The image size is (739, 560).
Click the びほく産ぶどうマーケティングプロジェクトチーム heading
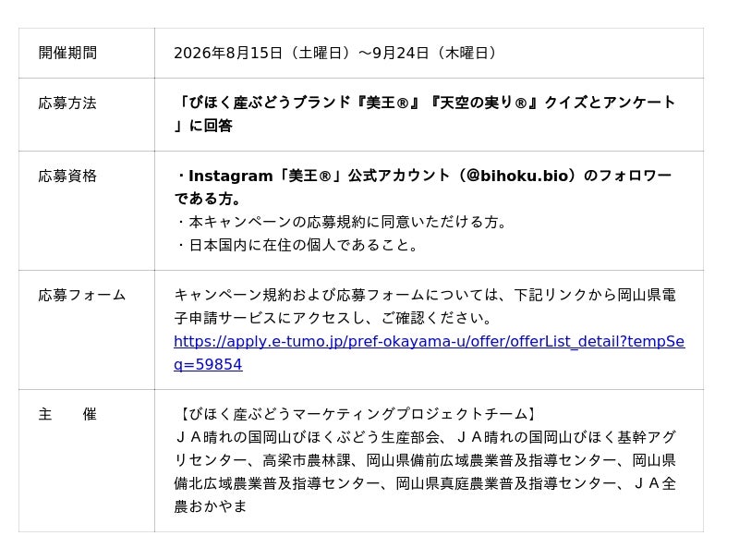pyautogui.click(x=357, y=414)
